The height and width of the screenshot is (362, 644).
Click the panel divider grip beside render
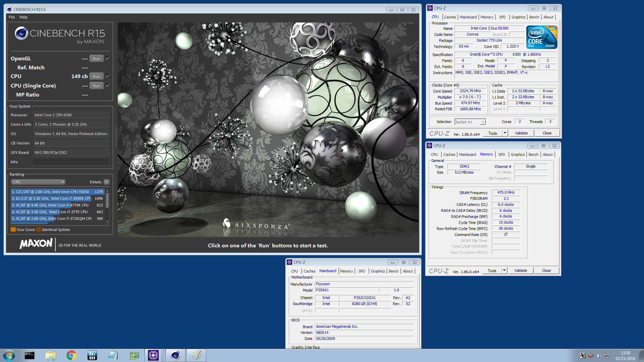pos(116,137)
